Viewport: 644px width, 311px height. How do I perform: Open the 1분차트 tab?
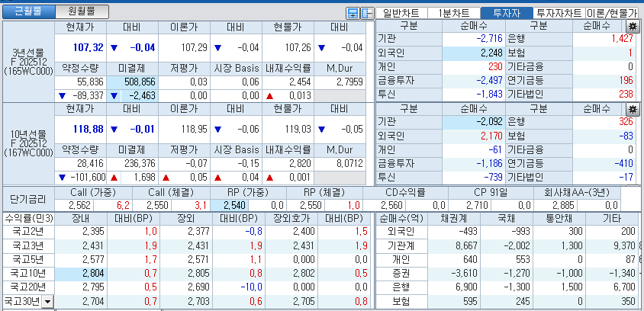pyautogui.click(x=454, y=13)
